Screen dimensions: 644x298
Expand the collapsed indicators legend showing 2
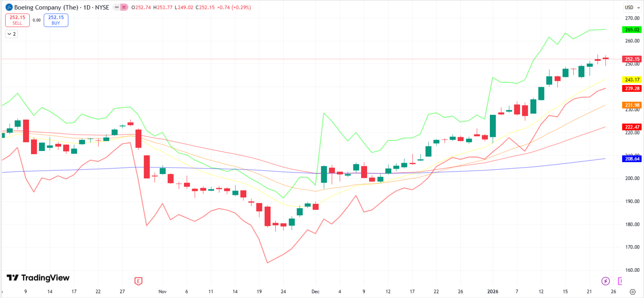point(12,34)
